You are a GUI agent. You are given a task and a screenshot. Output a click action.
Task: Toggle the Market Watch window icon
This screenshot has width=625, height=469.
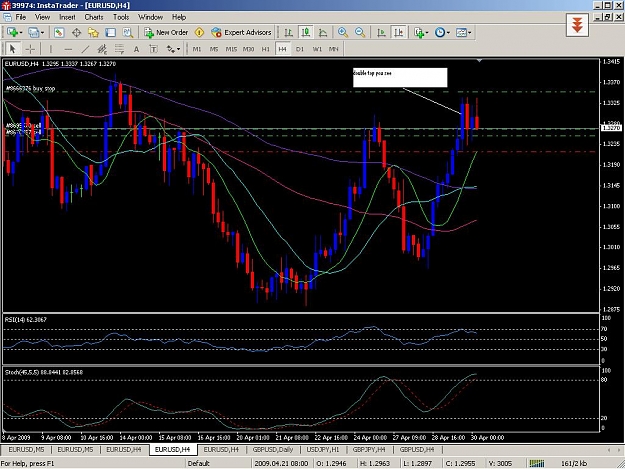click(x=59, y=32)
